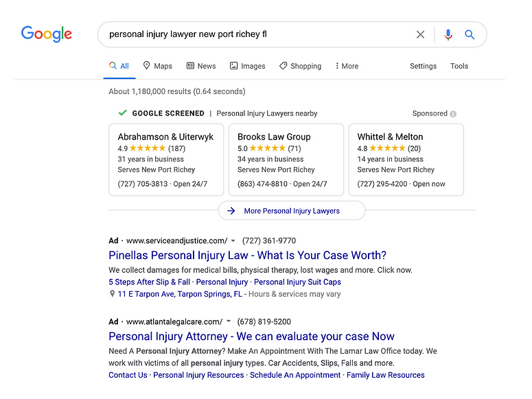Open the Images results tab
532x399 pixels.
tap(247, 66)
